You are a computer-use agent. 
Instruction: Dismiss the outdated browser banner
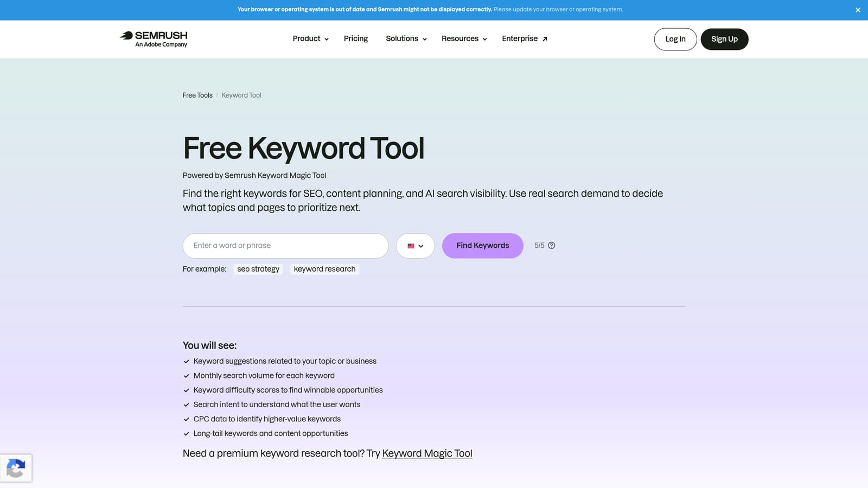pos(858,10)
